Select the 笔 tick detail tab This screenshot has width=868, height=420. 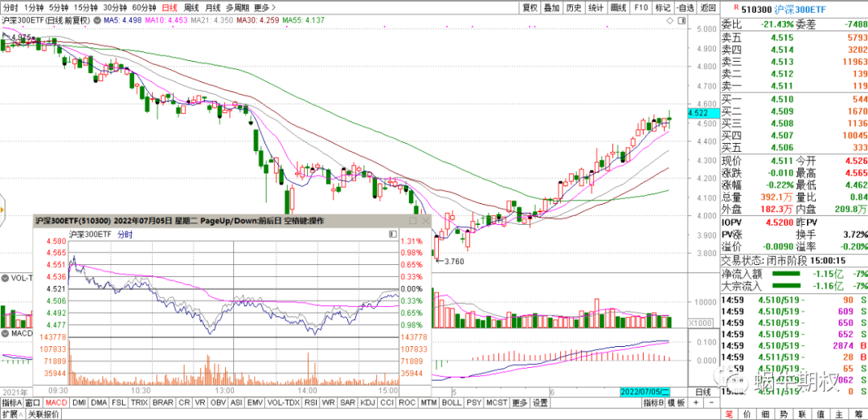[x=730, y=414]
